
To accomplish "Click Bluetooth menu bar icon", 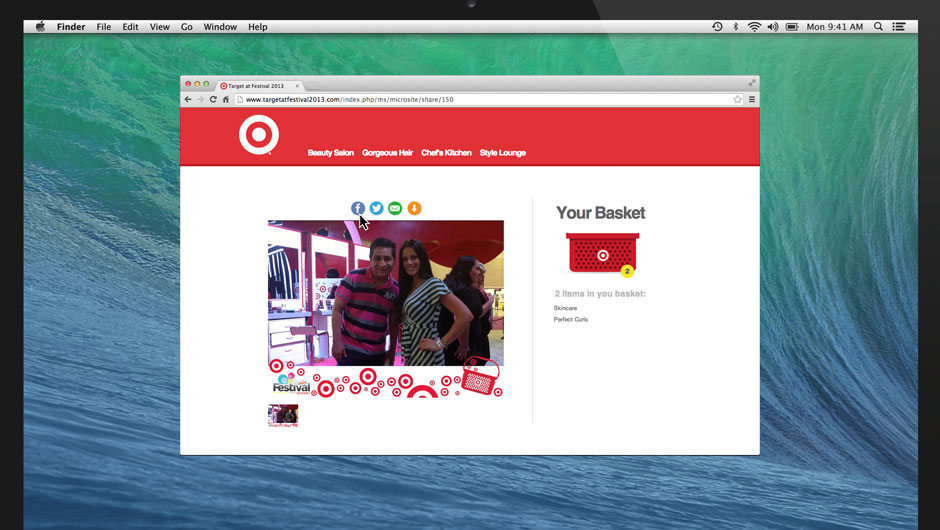I will (736, 26).
